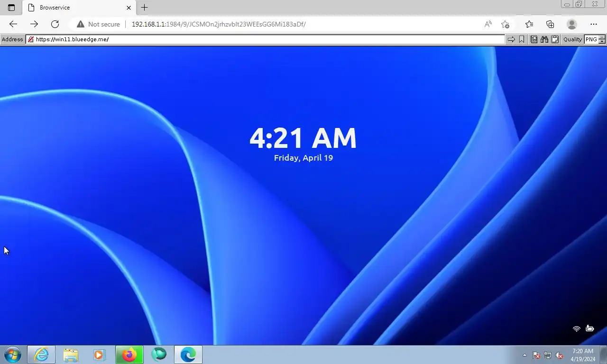
Task: Click the lock screen Wi-Fi icon
Action: (x=577, y=328)
